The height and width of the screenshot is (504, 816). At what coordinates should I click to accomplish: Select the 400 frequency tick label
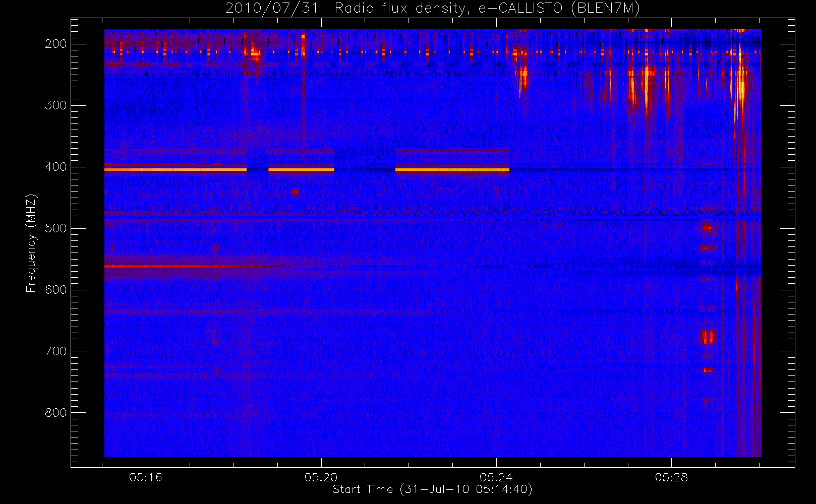click(56, 167)
